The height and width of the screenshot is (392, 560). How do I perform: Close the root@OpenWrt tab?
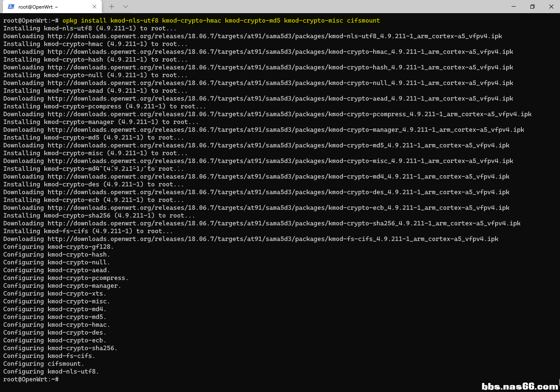coord(94,7)
